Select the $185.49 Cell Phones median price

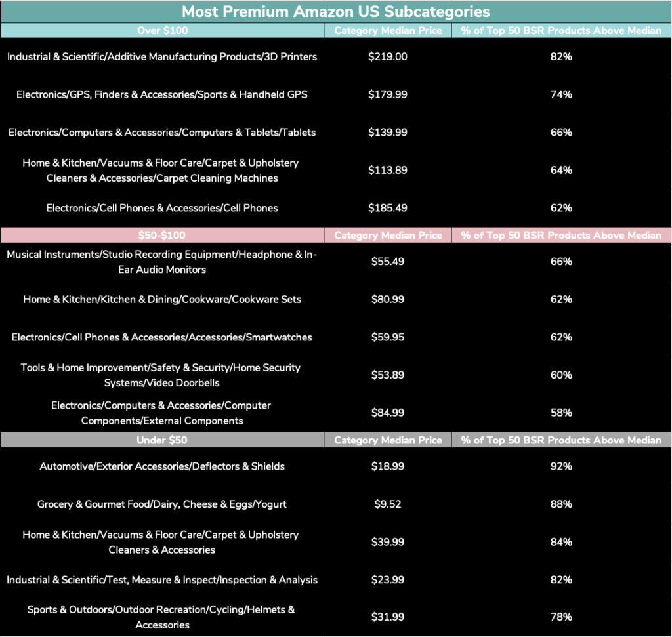click(388, 208)
